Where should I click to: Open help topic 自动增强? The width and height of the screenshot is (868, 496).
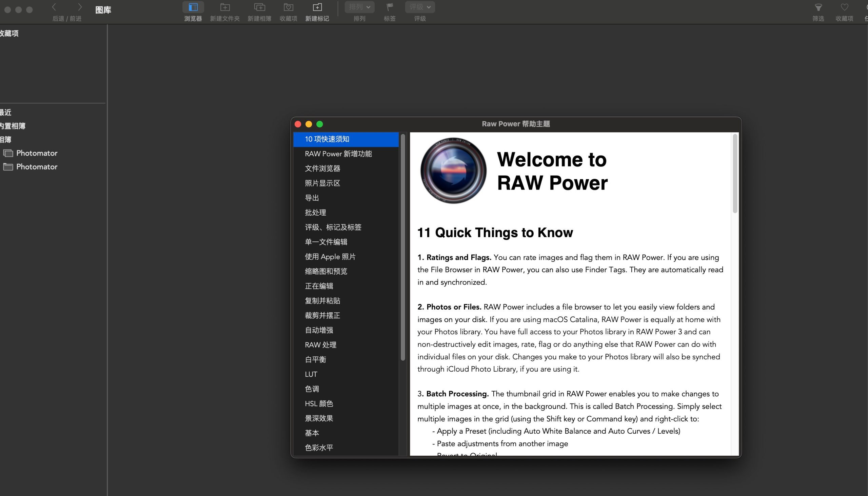(346, 330)
